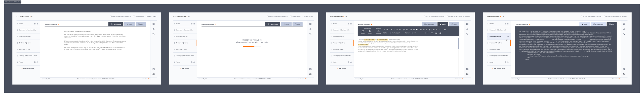Open the No. Paragraph dropdown
The image size is (644, 97).
(x=397, y=33)
